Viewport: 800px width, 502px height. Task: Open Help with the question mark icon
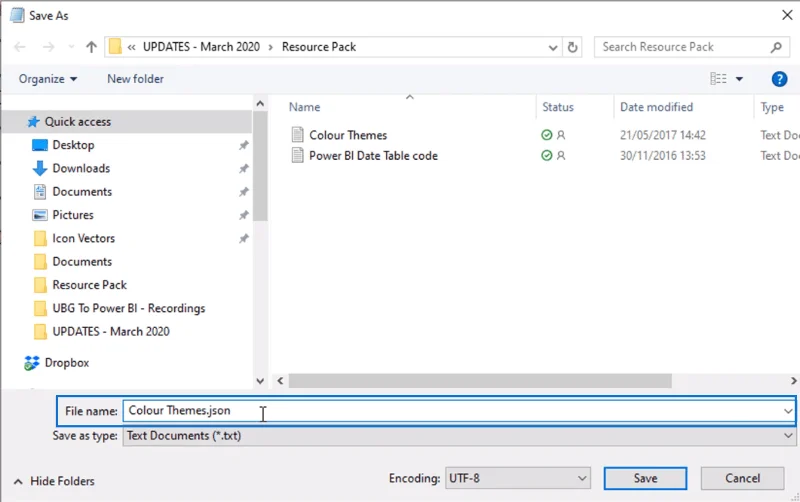[779, 79]
